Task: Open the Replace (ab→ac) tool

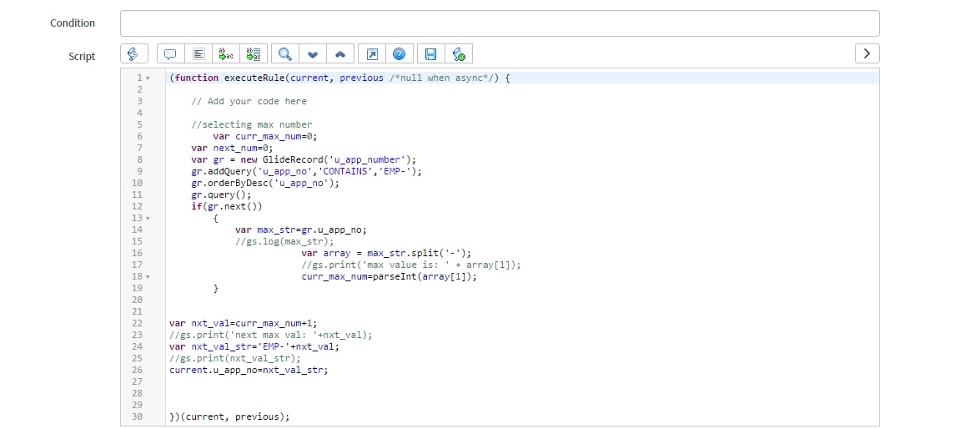Action: [226, 53]
